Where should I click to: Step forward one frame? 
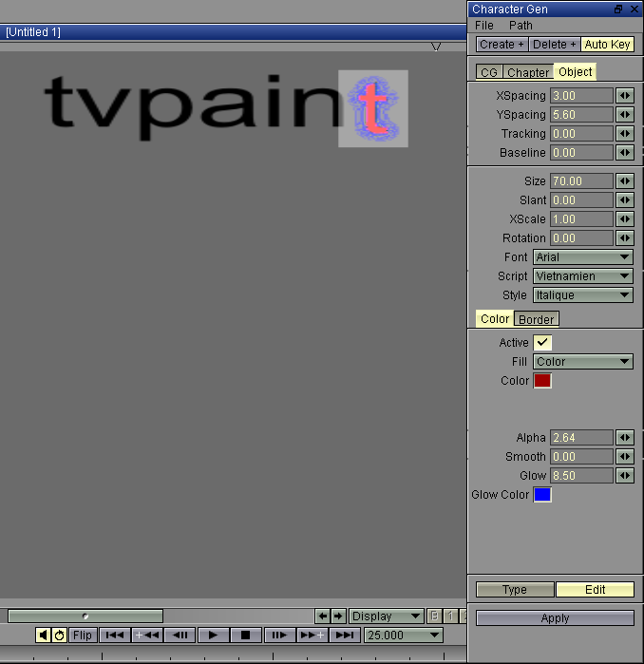coord(279,636)
